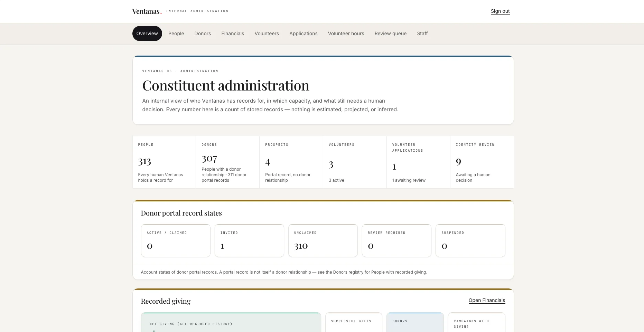Click the Review Required state tile
644x332 pixels.
click(396, 240)
